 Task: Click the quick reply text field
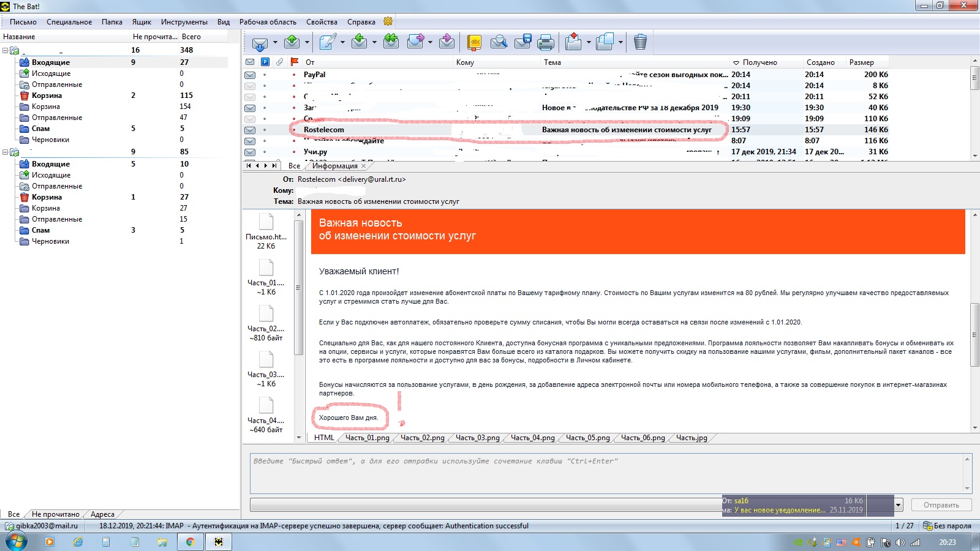tap(606, 473)
